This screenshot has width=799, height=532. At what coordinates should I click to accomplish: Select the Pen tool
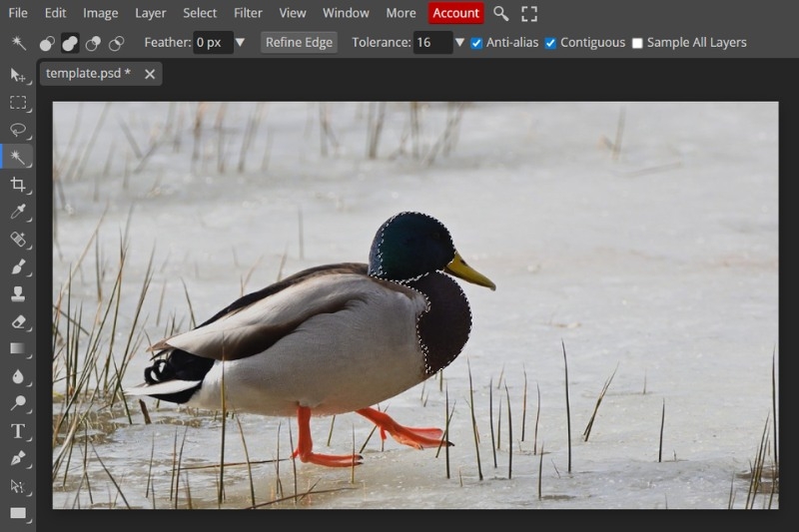(18, 458)
